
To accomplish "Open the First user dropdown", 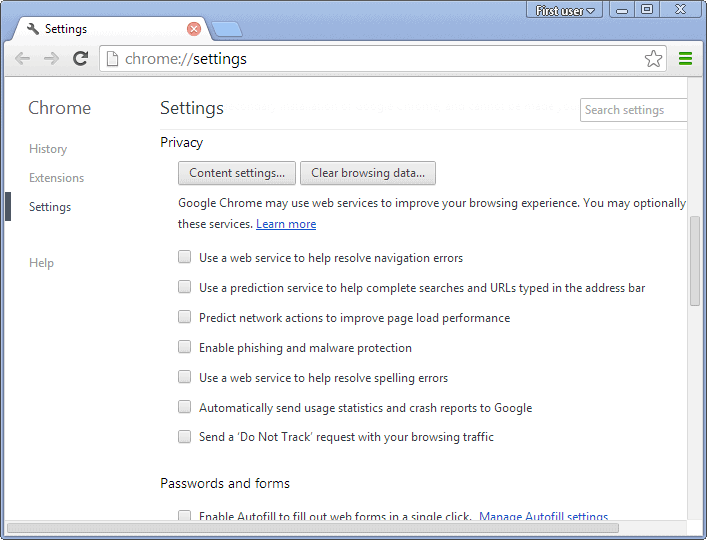I will [565, 10].
